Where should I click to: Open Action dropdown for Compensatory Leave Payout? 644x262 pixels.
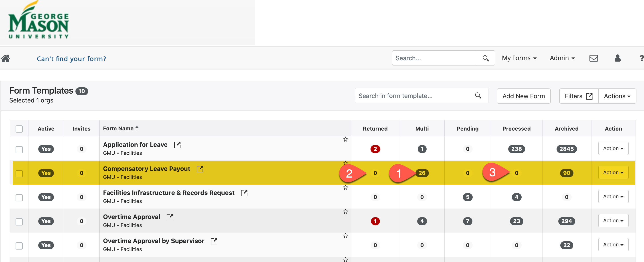click(x=613, y=172)
